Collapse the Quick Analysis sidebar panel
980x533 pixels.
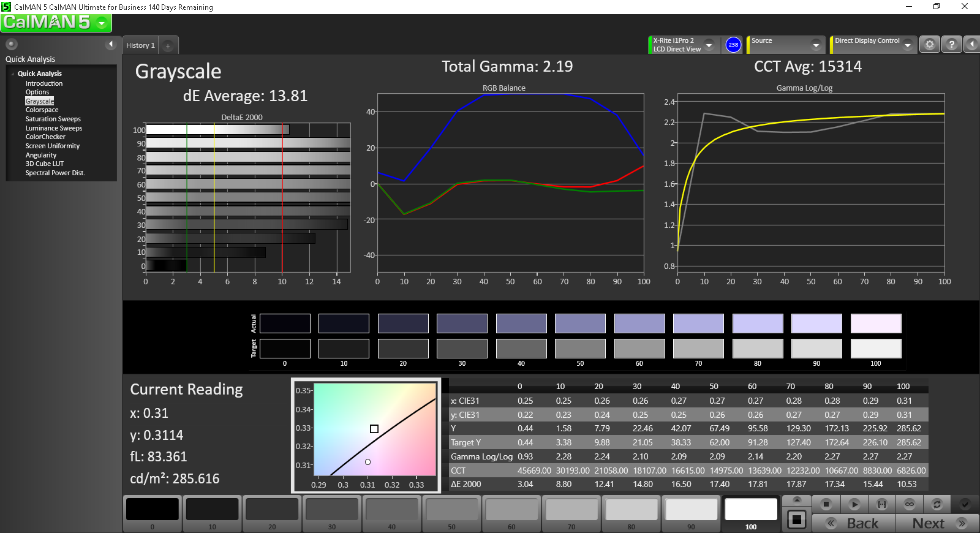pyautogui.click(x=111, y=44)
